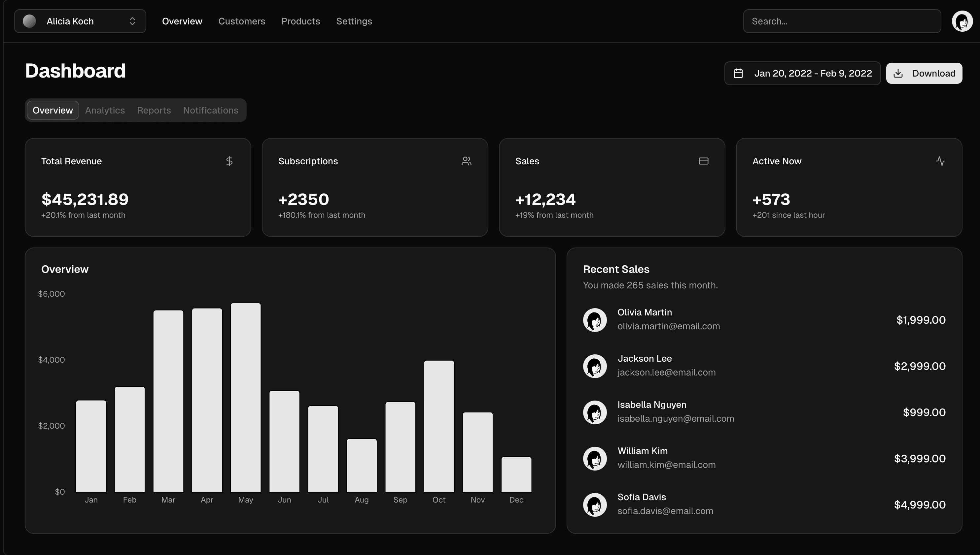Click the download icon inside the Download button
Screen dimensions: 980x555
(x=899, y=73)
